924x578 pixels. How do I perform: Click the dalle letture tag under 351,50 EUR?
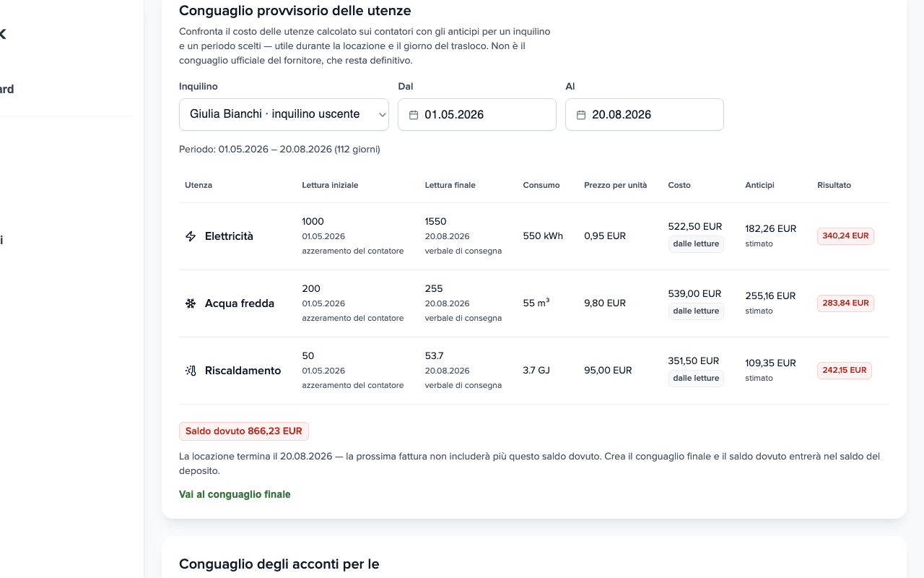coord(696,379)
